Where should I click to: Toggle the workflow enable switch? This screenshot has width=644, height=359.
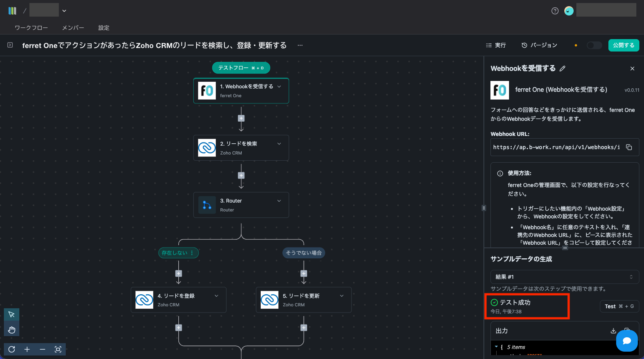(594, 45)
